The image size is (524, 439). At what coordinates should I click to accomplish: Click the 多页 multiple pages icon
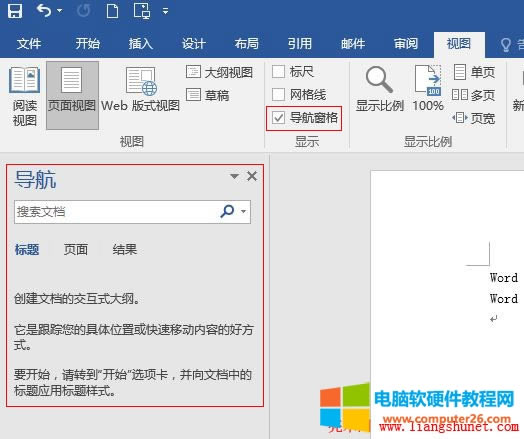(460, 95)
